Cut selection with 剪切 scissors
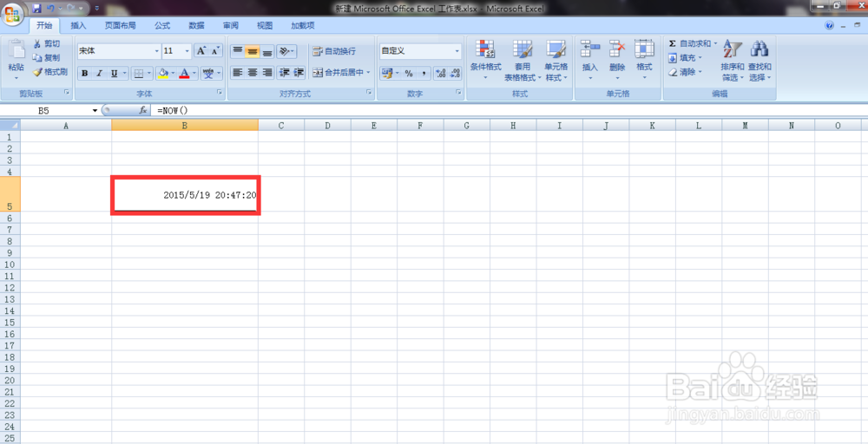 pyautogui.click(x=46, y=43)
